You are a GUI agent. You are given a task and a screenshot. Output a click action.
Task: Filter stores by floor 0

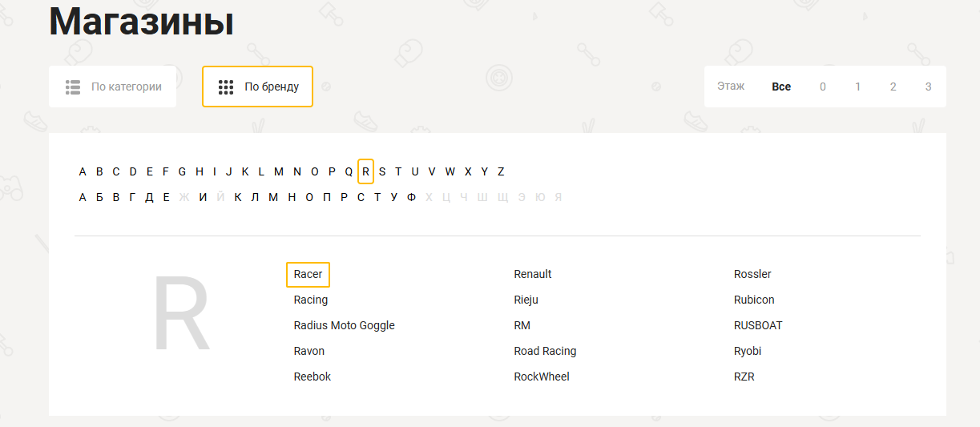(x=823, y=87)
